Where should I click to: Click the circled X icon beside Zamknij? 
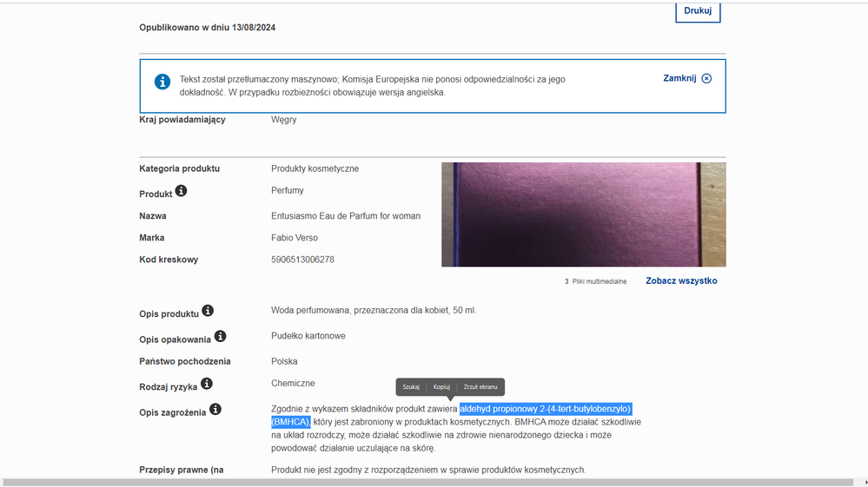(x=706, y=78)
